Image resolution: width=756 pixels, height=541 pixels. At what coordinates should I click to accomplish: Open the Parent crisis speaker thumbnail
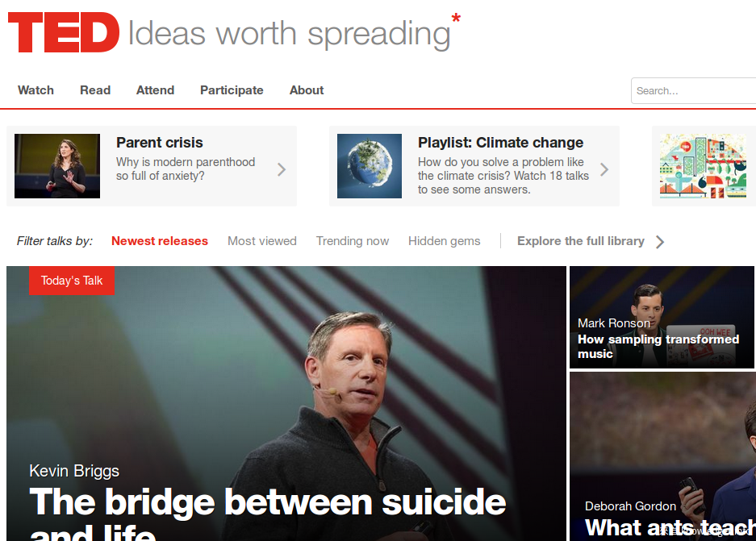point(57,166)
